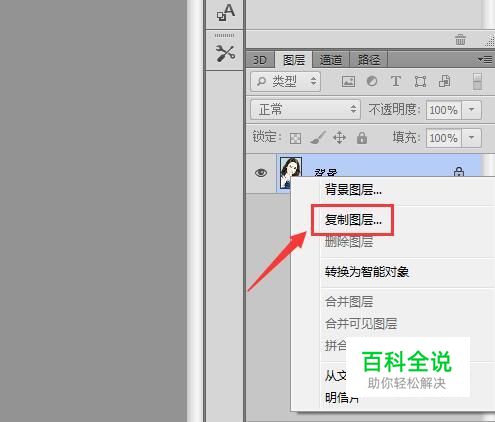This screenshot has height=422, width=495.
Task: Expand the 不透明度 slider arrow
Action: (x=471, y=110)
